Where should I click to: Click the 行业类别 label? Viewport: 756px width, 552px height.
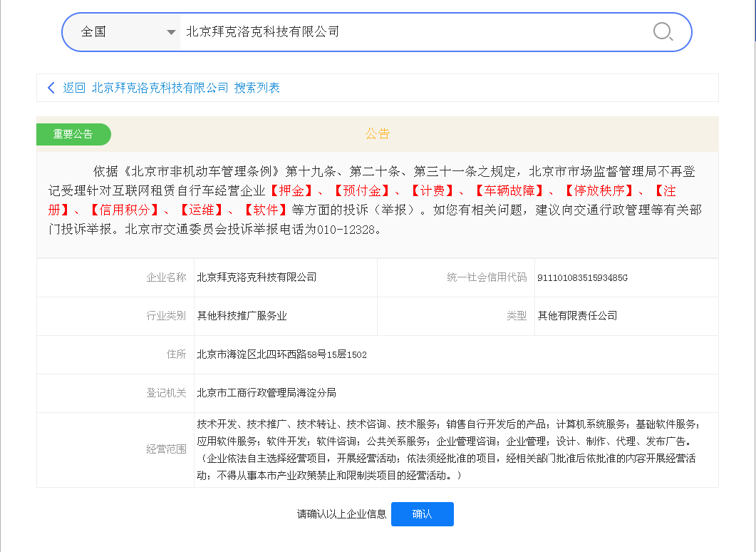(x=166, y=316)
